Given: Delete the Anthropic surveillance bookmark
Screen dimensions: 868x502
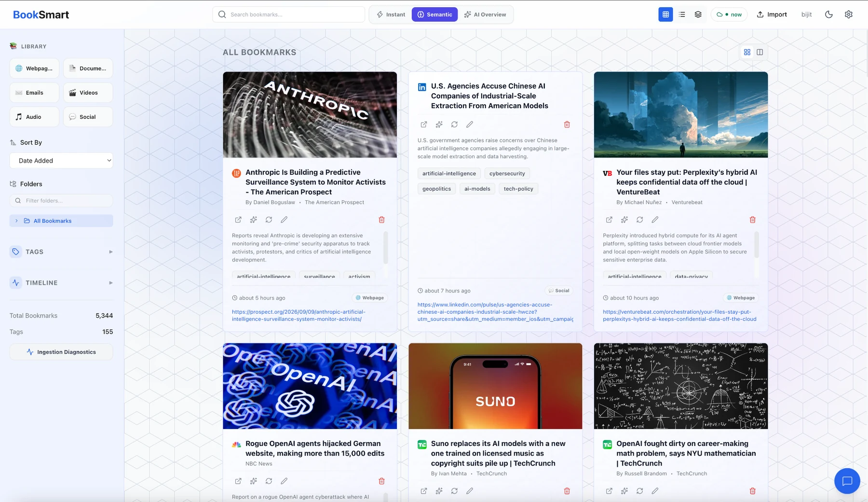Looking at the screenshot, I should click(x=381, y=220).
